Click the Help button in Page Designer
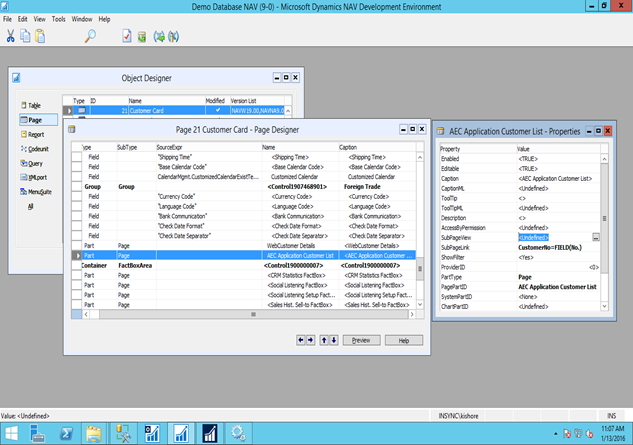Image resolution: width=633 pixels, height=445 pixels. tap(404, 340)
